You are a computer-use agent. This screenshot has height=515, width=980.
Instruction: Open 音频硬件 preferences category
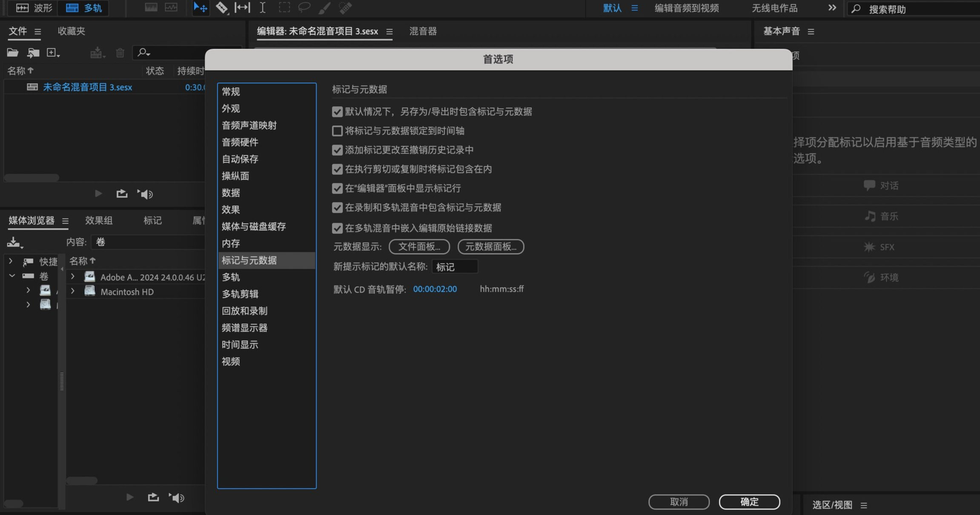coord(266,142)
